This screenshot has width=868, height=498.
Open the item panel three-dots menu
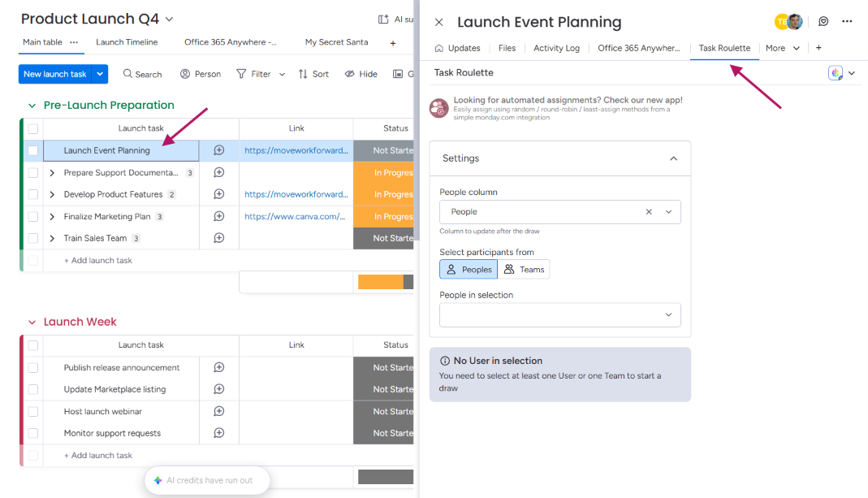847,22
